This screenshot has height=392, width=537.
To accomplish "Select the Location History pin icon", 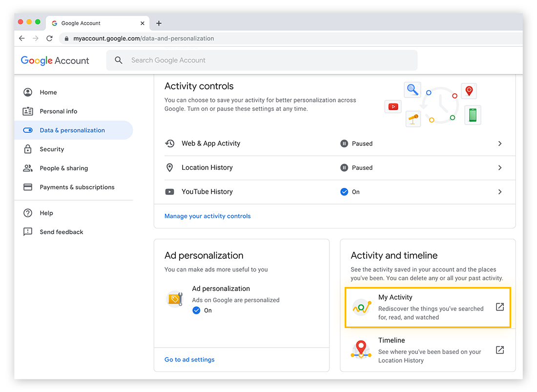I will (x=169, y=167).
